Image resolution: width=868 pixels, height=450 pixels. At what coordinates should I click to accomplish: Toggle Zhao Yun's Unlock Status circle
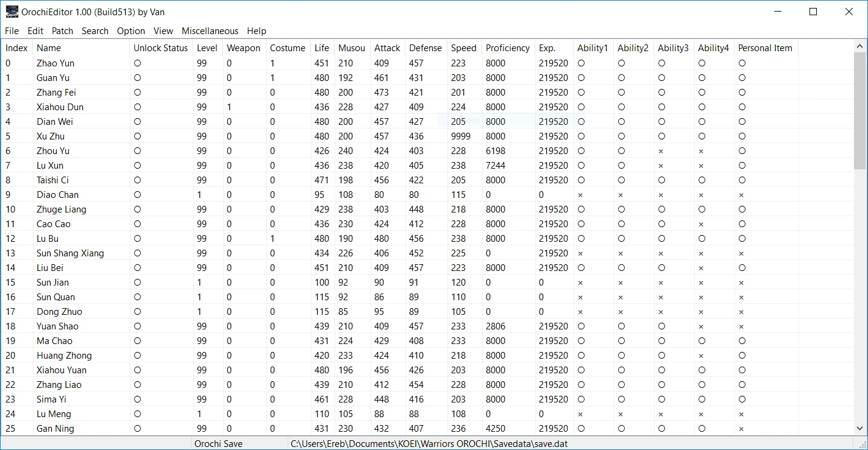[138, 63]
